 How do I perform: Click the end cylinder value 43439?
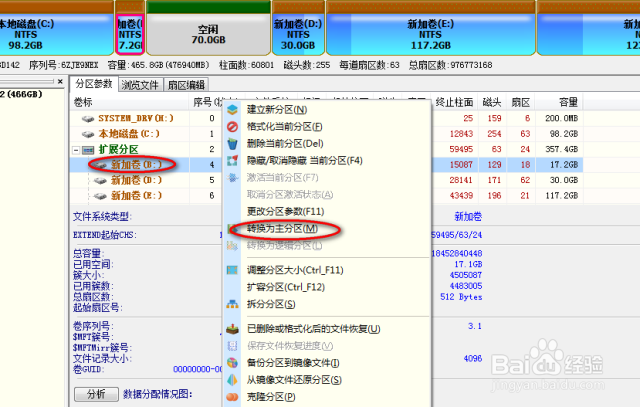pyautogui.click(x=461, y=196)
